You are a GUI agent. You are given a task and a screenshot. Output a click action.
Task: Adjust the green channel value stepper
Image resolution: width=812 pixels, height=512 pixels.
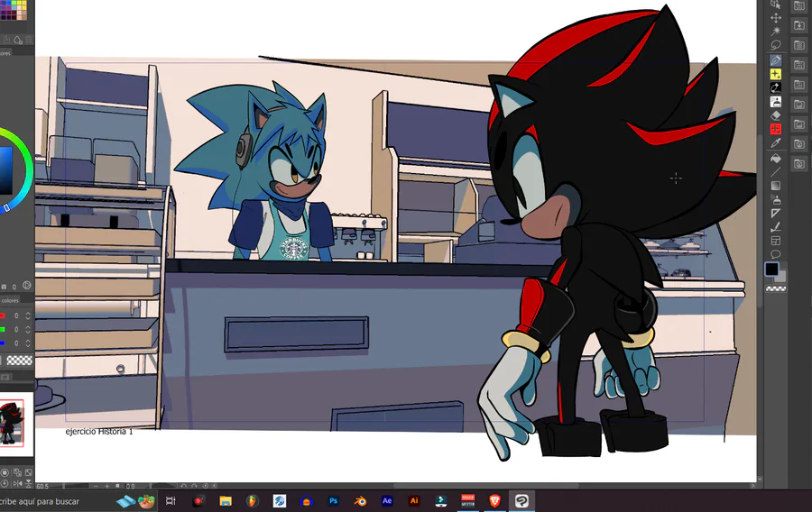click(28, 329)
